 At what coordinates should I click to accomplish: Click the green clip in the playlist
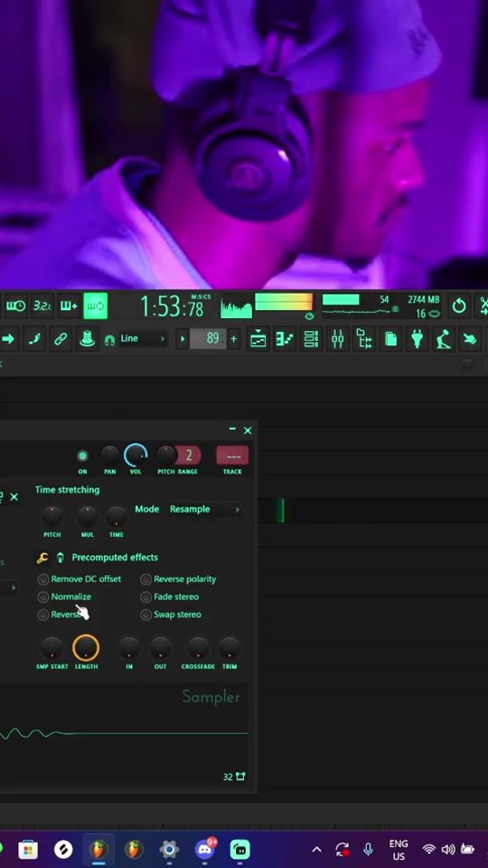click(281, 510)
